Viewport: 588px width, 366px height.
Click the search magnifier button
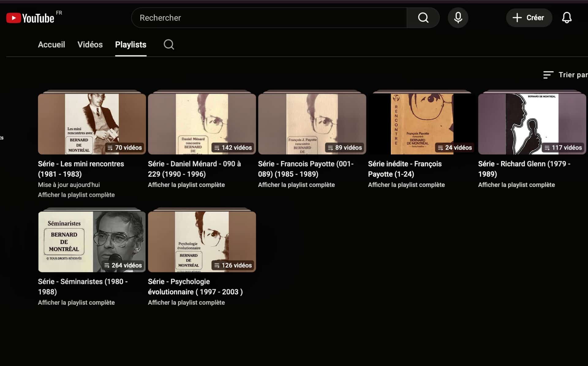click(423, 18)
